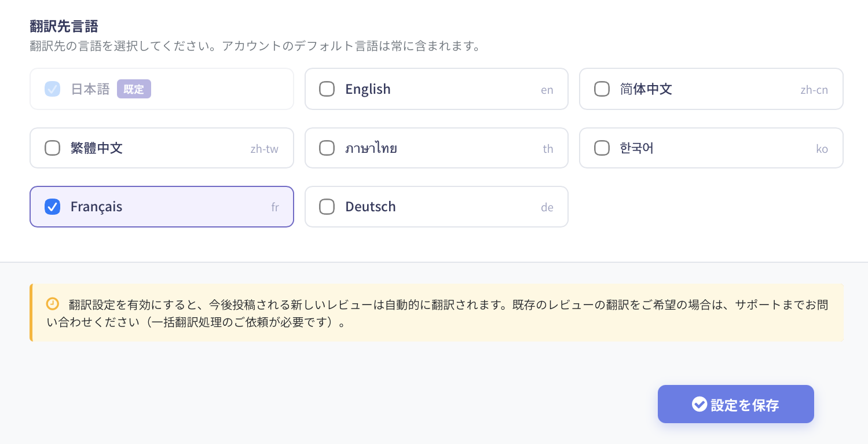Image resolution: width=868 pixels, height=444 pixels.
Task: Select the ภาษาไทย checkbox
Action: (x=327, y=148)
